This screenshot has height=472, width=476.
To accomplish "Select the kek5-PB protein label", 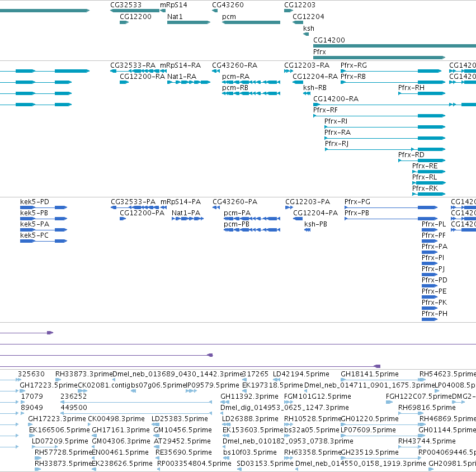I will 34,213.
